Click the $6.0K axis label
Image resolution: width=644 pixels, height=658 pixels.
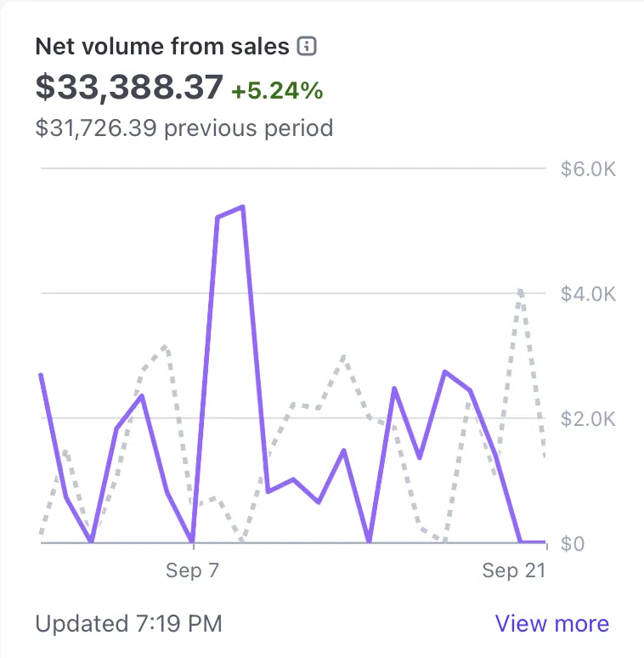pos(588,169)
